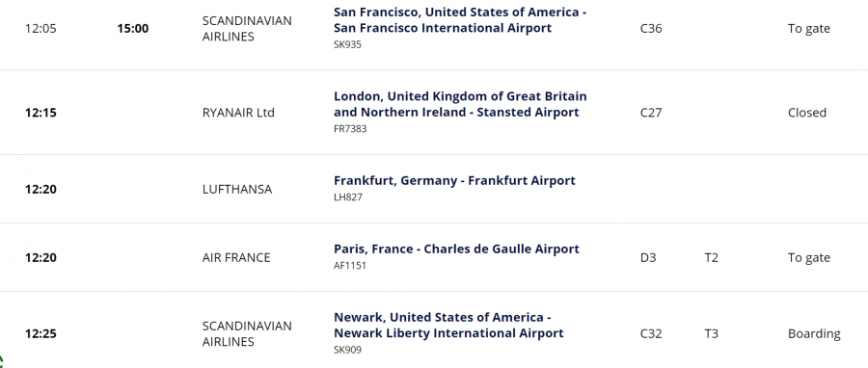
Task: Click flight number SK935
Action: click(347, 44)
